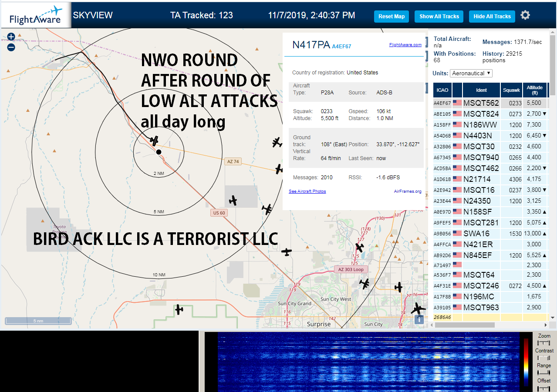Screen dimensions: 557x392
Task: Click Show All Tracks button
Action: [x=439, y=17]
